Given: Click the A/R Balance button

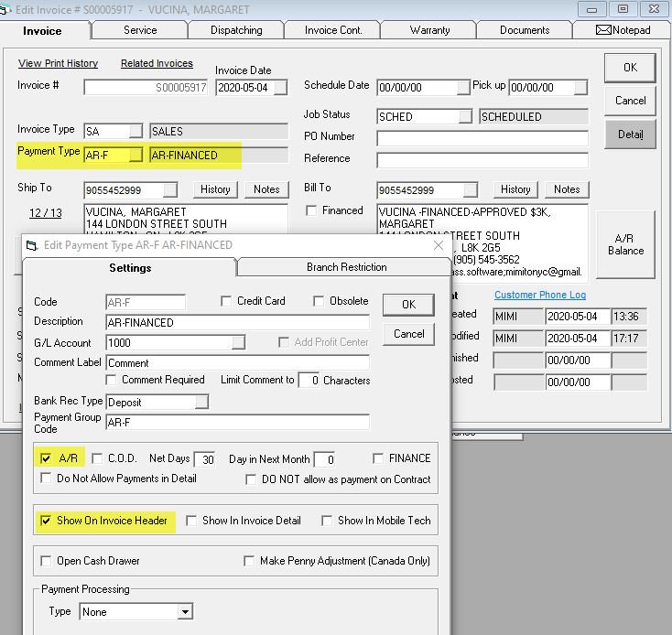Looking at the screenshot, I should coord(625,244).
